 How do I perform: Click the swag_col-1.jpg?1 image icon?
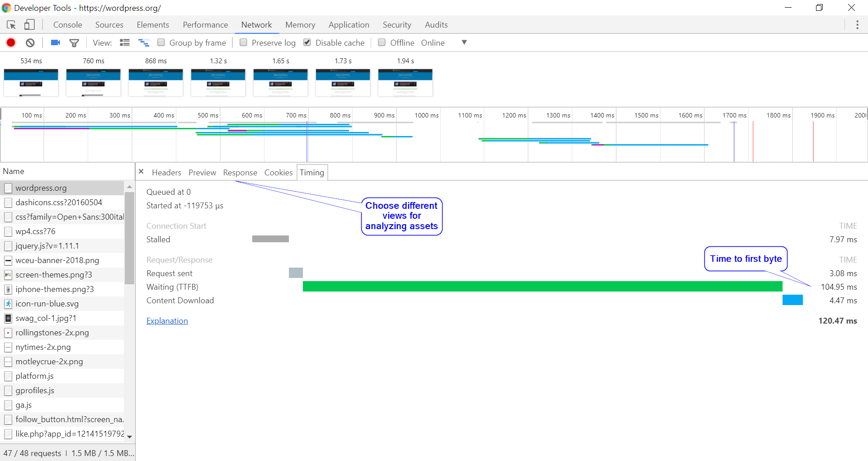tap(8, 318)
